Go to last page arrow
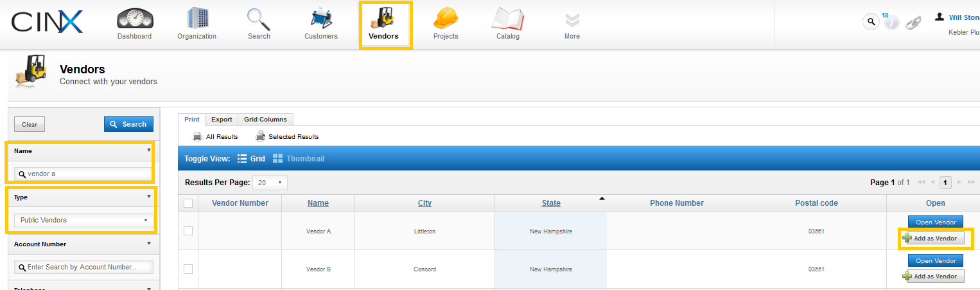The image size is (980, 290). pos(972,183)
